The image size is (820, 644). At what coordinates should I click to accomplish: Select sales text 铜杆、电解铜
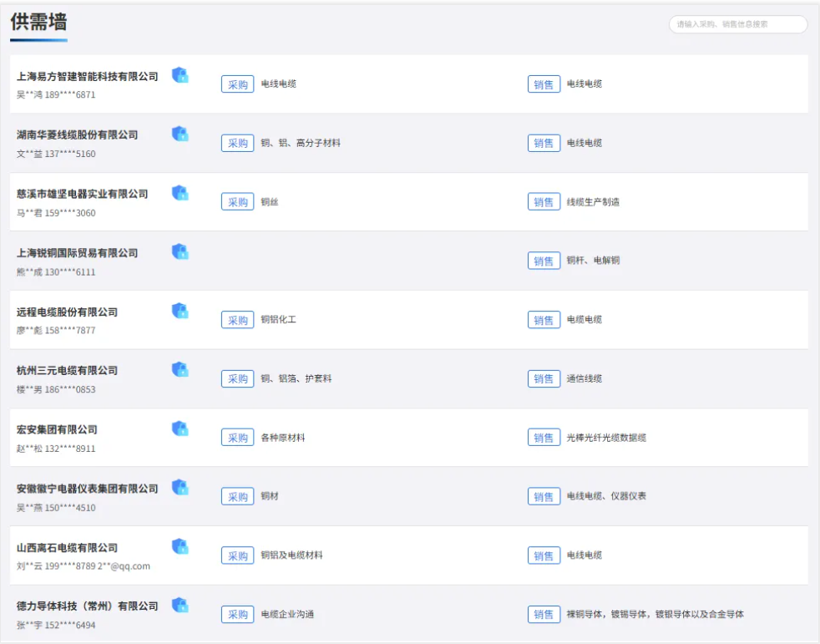[x=593, y=260]
